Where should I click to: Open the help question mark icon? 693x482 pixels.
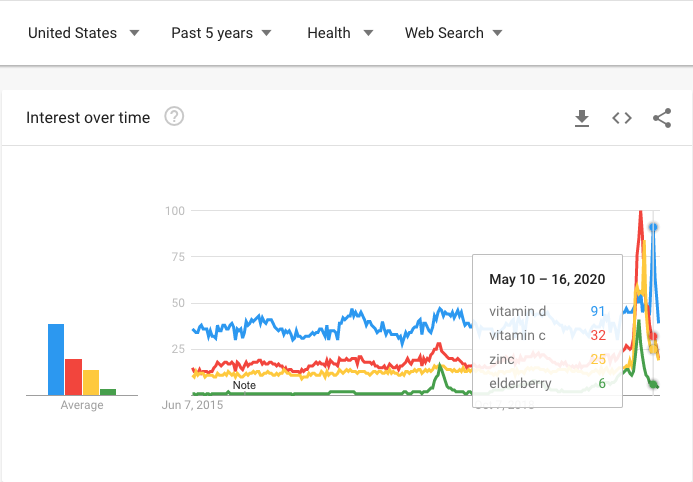pyautogui.click(x=174, y=117)
